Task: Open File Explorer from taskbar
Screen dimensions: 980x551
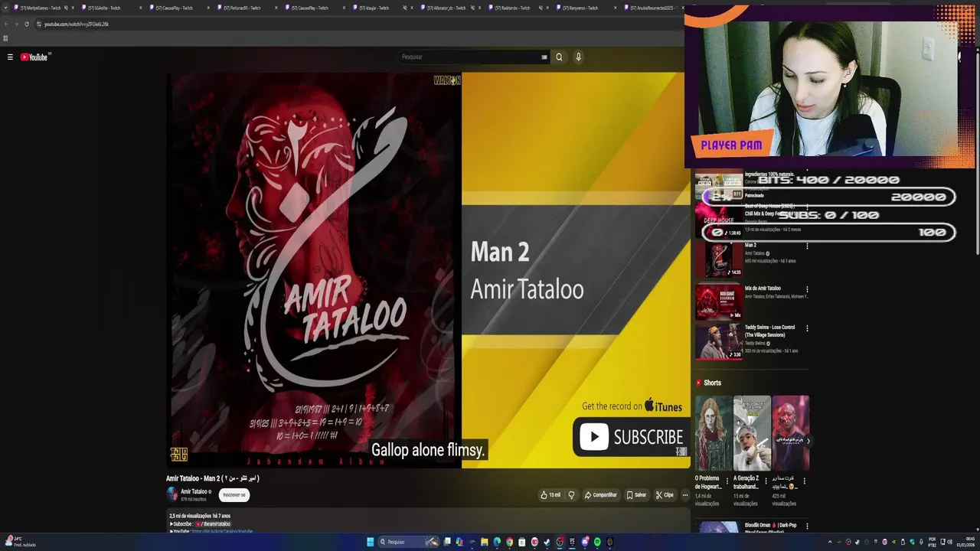Action: [x=484, y=542]
